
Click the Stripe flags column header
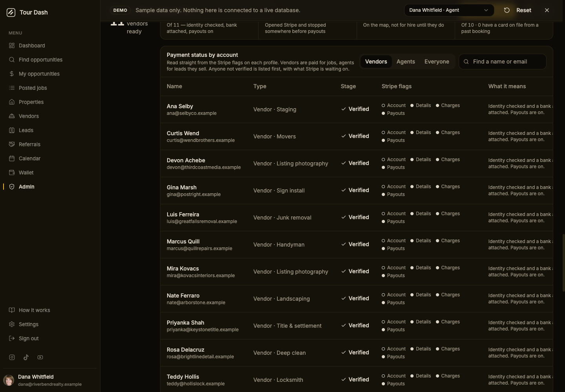[397, 87]
